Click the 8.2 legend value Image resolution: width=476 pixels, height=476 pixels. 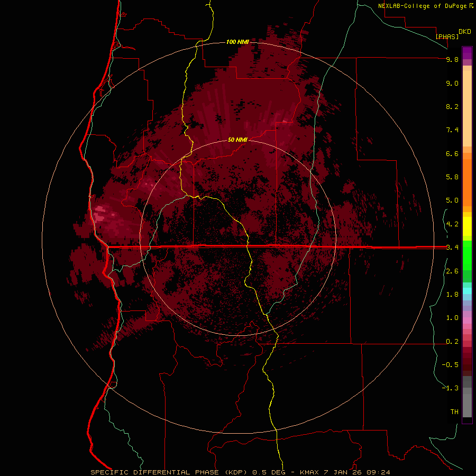452,106
